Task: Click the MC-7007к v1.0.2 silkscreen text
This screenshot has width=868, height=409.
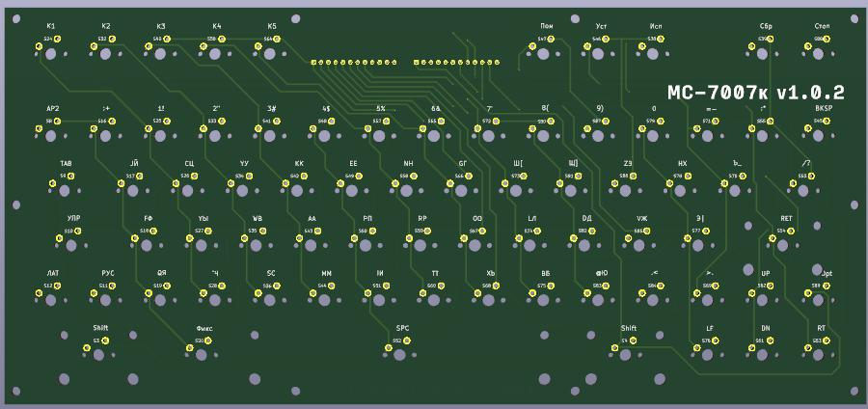Action: point(748,94)
